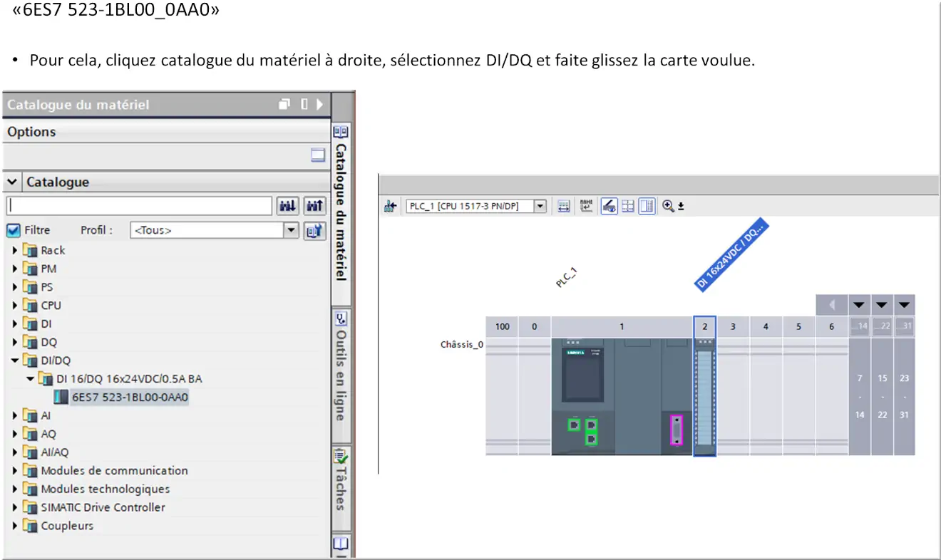The width and height of the screenshot is (941, 560).
Task: Uncheck the Filtre checkbox
Action: [x=13, y=230]
